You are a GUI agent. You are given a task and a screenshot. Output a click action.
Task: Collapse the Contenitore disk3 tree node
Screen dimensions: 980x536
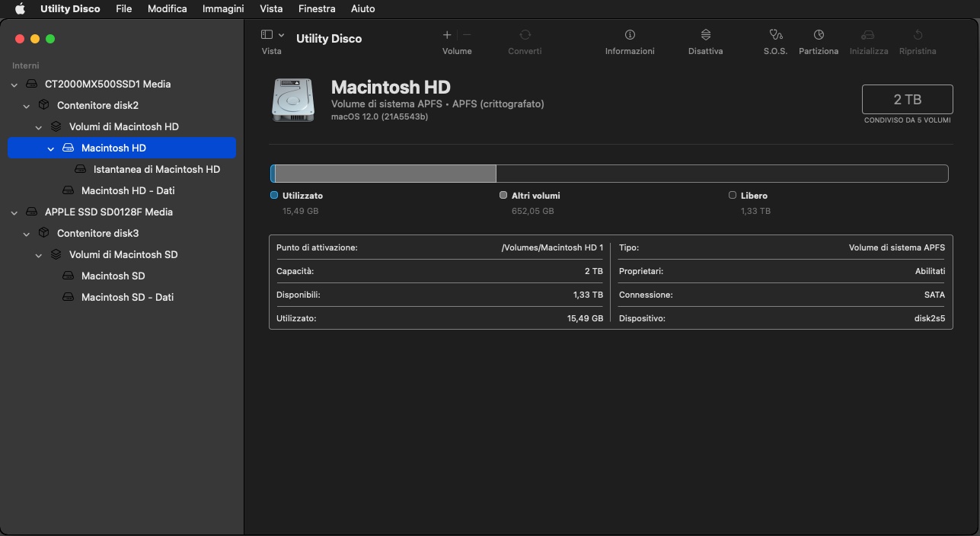tap(27, 234)
